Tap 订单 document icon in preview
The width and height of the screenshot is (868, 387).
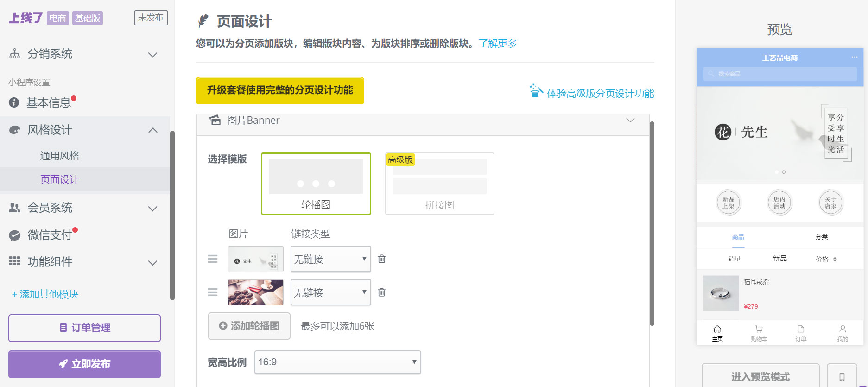click(x=801, y=329)
